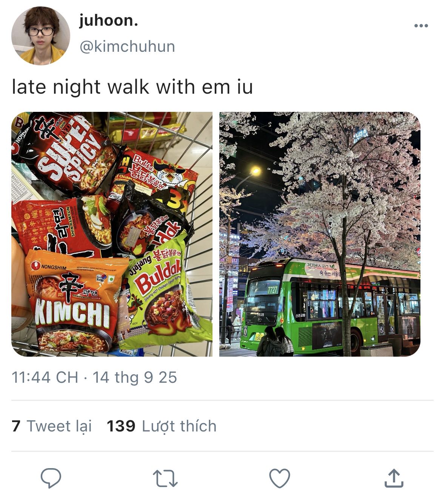Open the share upload icon

(394, 478)
